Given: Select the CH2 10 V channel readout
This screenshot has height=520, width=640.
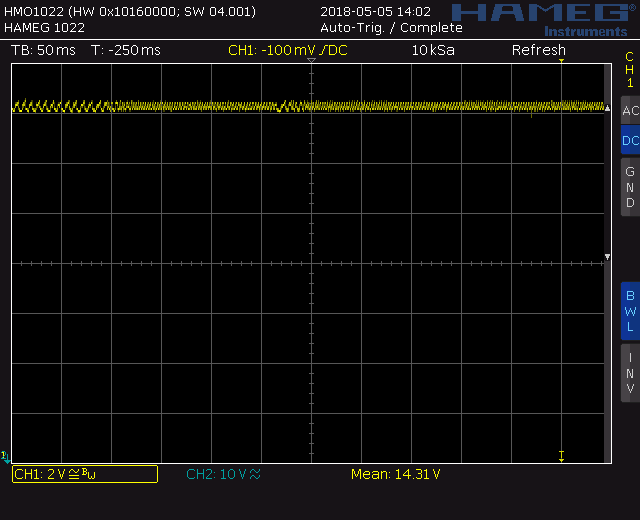Looking at the screenshot, I should (x=223, y=474).
